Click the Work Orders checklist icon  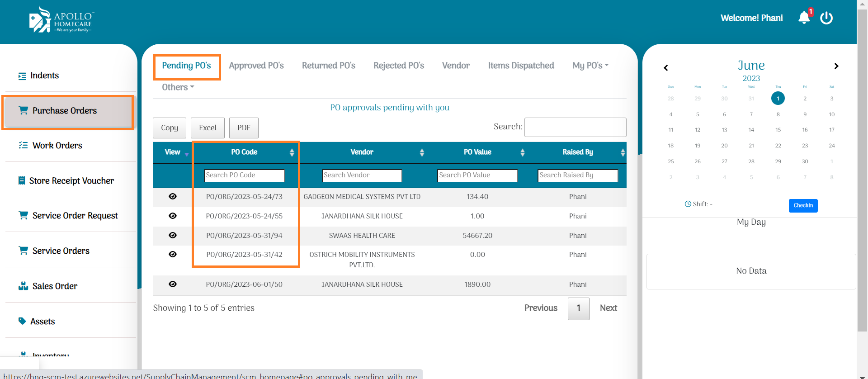pos(23,145)
